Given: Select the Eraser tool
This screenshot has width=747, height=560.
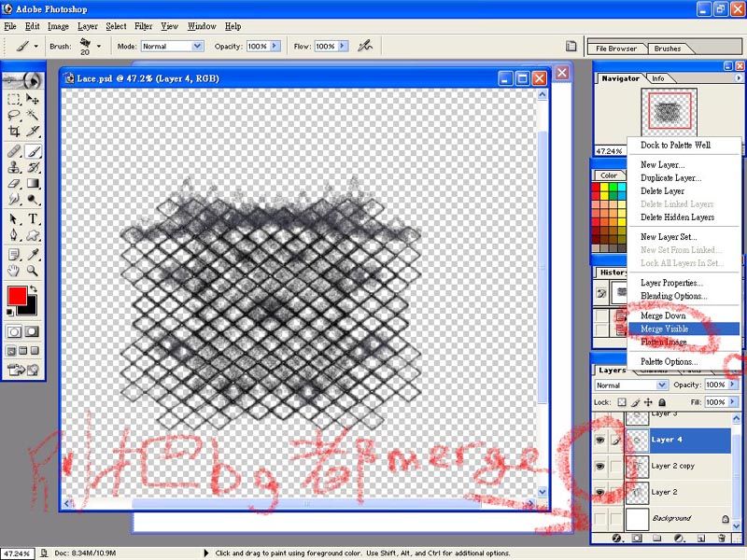Looking at the screenshot, I should pyautogui.click(x=14, y=183).
